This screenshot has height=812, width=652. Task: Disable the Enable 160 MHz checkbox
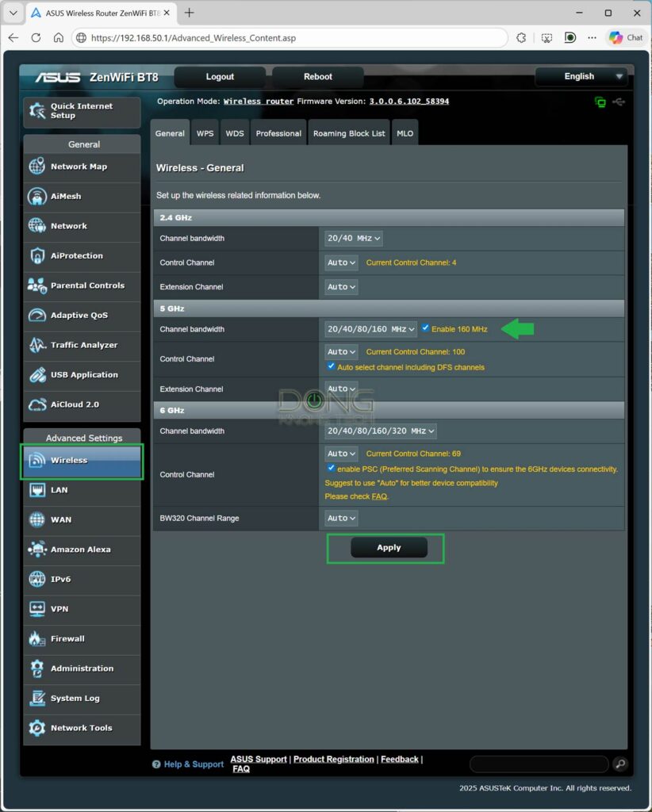pos(426,327)
